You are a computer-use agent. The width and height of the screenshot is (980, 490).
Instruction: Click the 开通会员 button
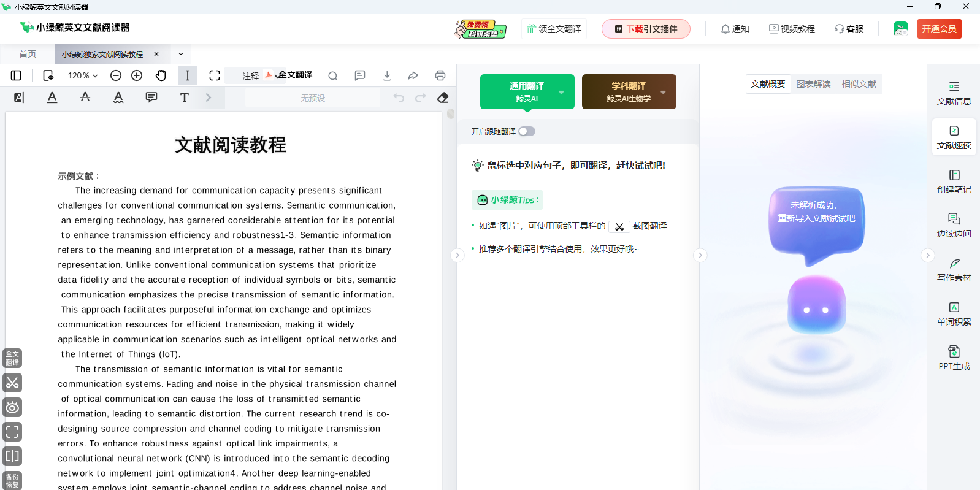939,29
